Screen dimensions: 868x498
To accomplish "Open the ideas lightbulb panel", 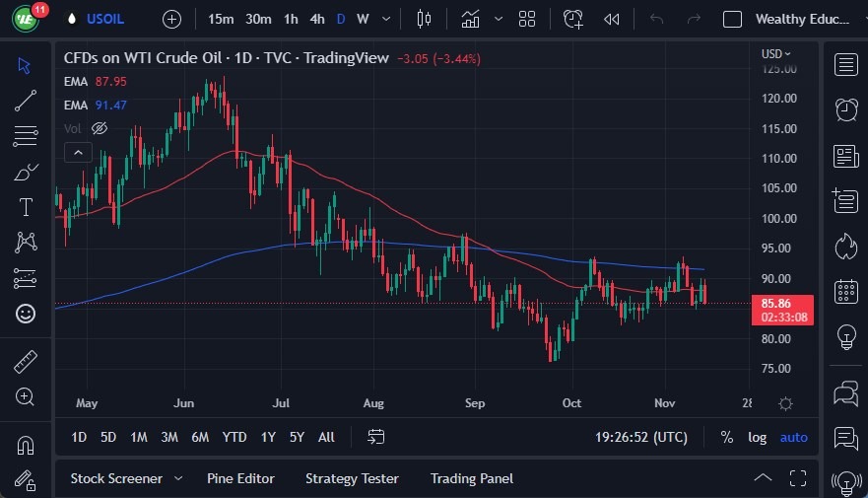I will pyautogui.click(x=845, y=337).
